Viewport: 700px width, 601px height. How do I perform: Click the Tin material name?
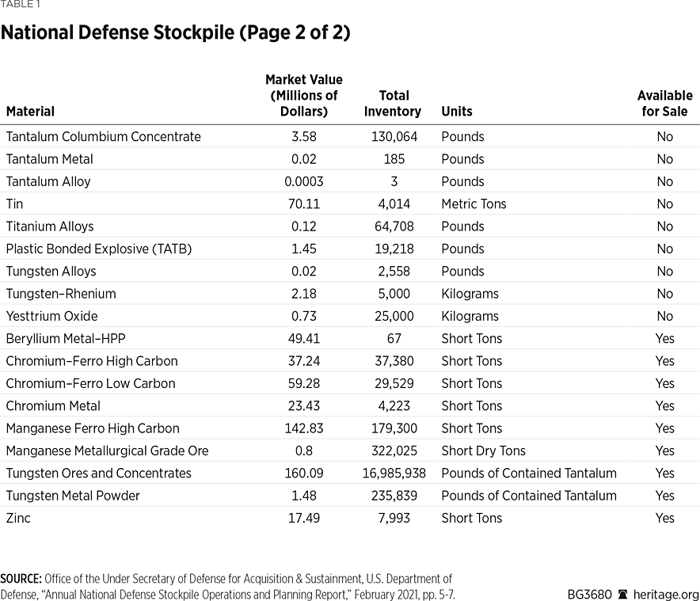tap(15, 204)
